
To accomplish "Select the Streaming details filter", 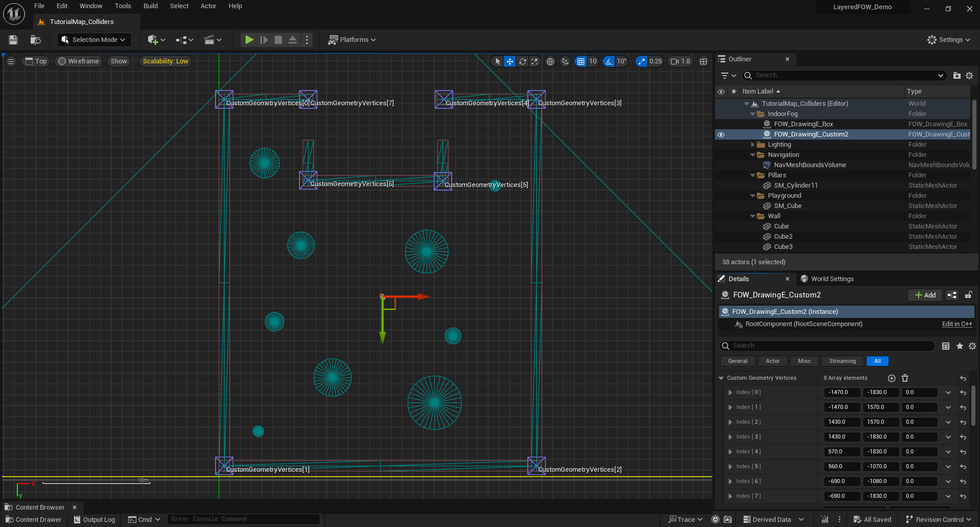I will (x=842, y=361).
